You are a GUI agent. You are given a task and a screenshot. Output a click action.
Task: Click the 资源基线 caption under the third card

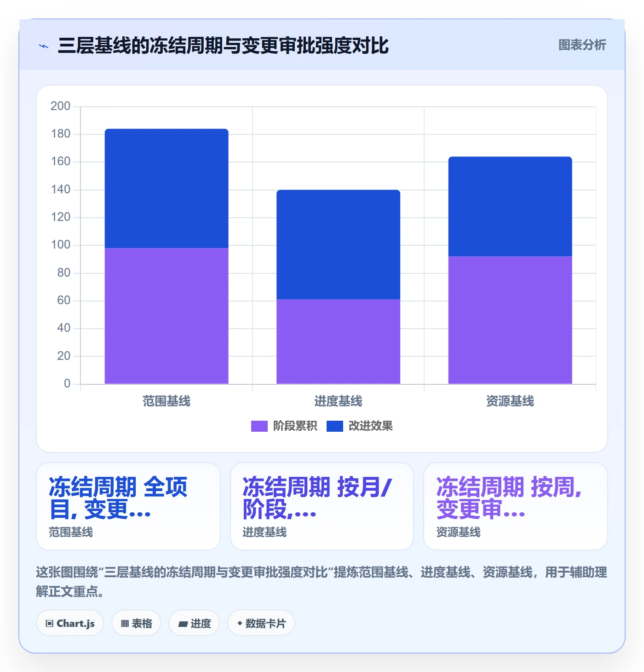458,533
